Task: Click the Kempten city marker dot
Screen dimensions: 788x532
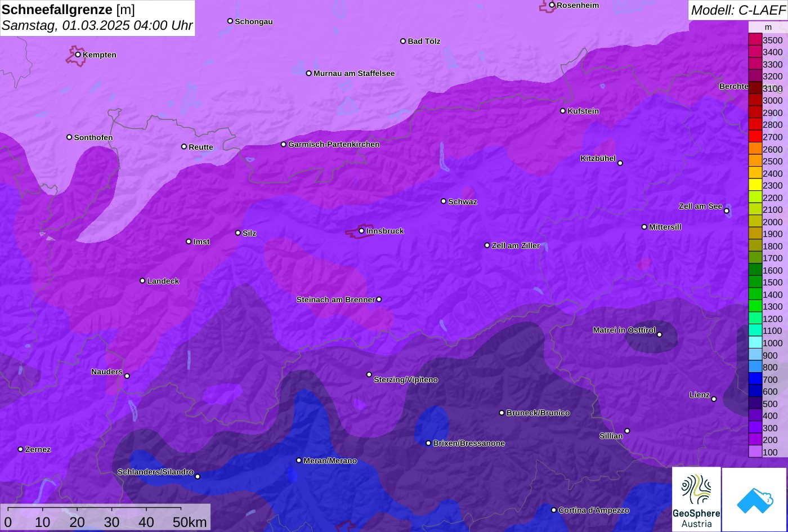Action: pos(78,55)
